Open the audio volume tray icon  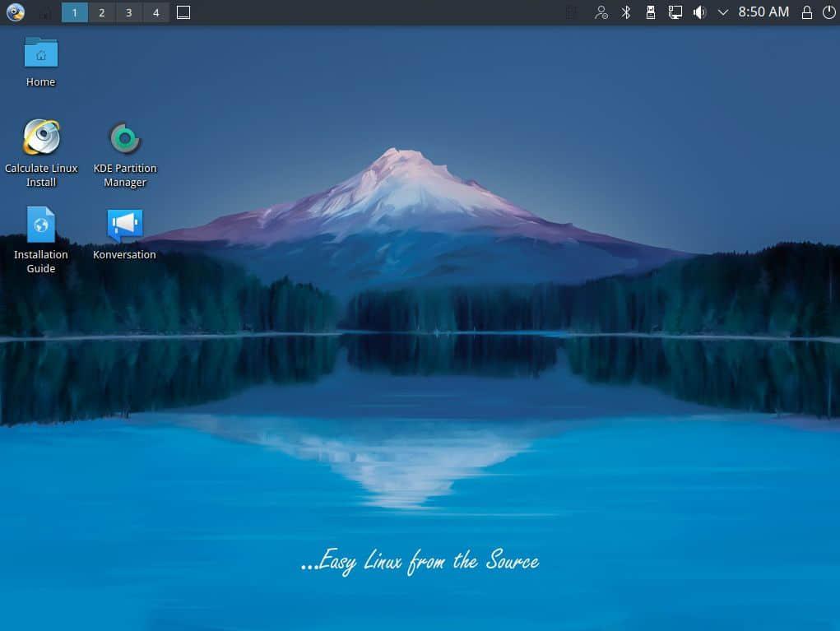699,12
